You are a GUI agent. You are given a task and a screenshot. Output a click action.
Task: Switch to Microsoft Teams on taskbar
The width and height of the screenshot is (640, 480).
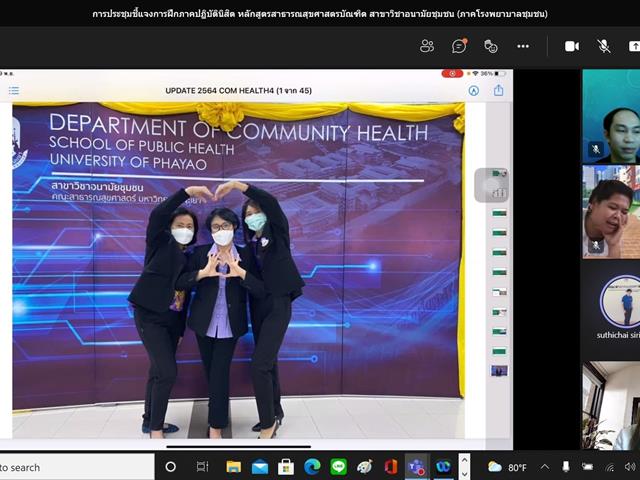click(417, 467)
